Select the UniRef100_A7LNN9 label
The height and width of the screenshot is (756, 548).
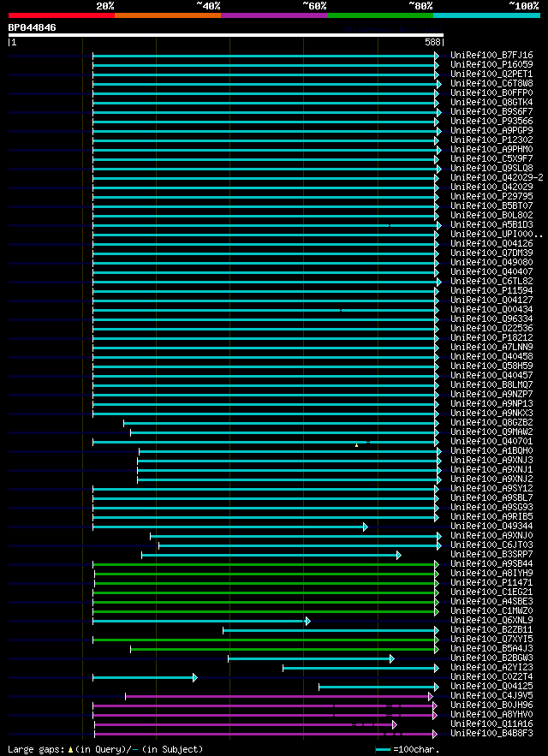(491, 348)
